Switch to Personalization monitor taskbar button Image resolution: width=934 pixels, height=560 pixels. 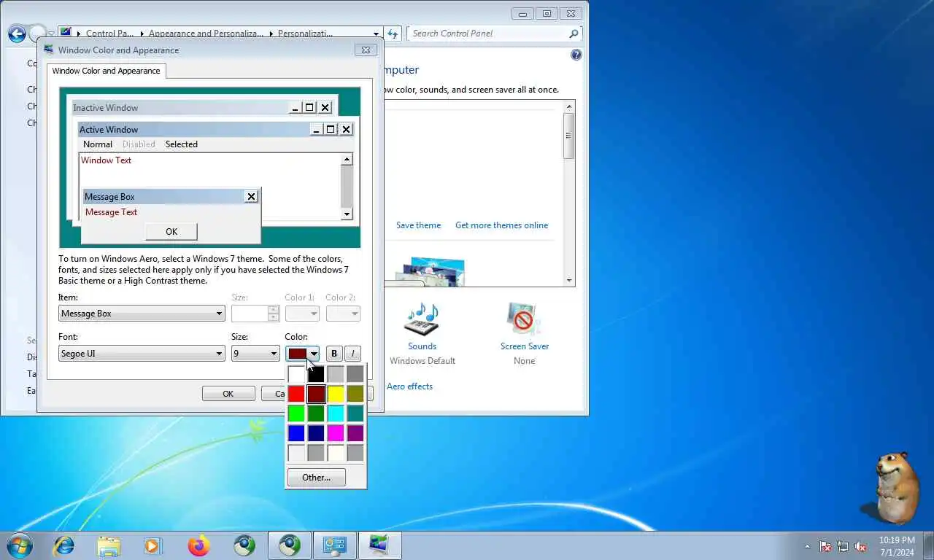coord(379,545)
